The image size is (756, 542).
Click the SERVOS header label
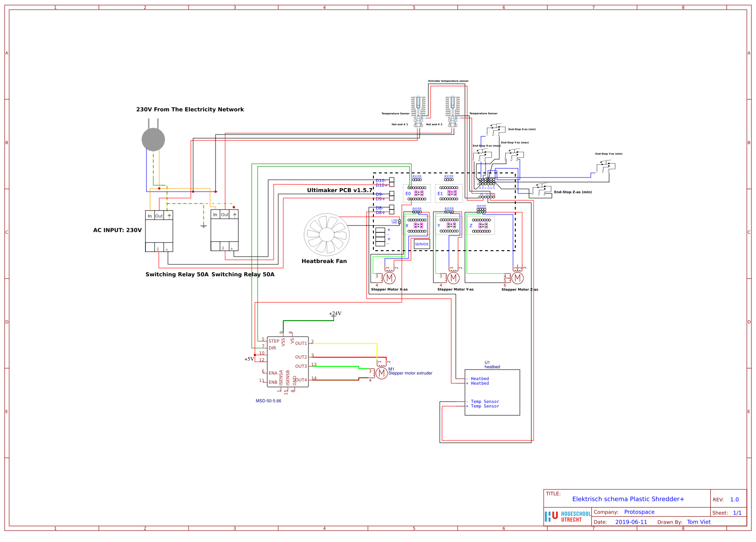(421, 244)
